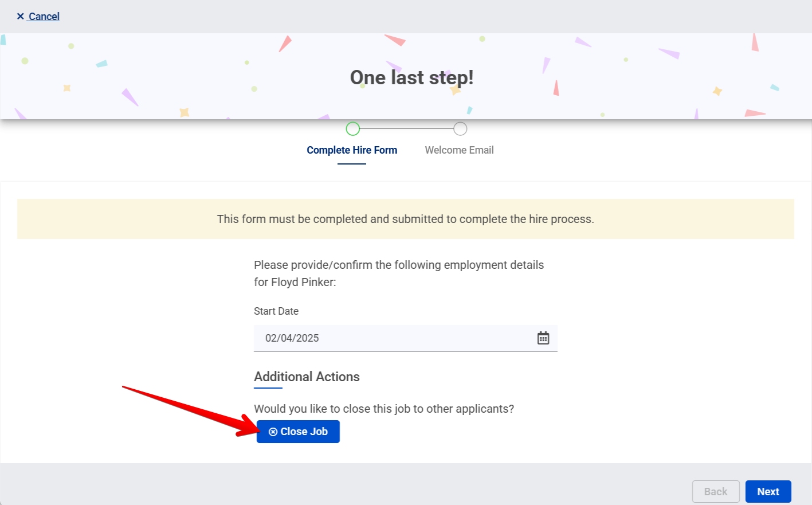The image size is (812, 505).
Task: Click the Next button to continue
Action: [x=768, y=491]
